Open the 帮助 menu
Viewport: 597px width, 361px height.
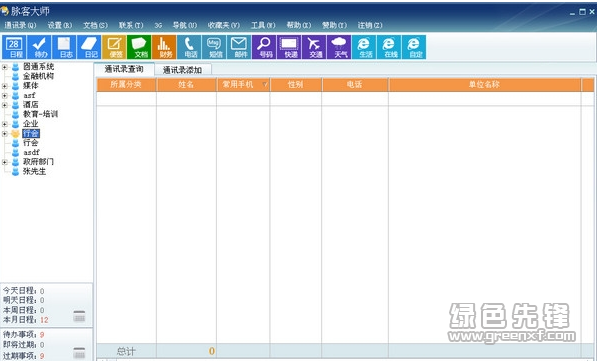(299, 25)
